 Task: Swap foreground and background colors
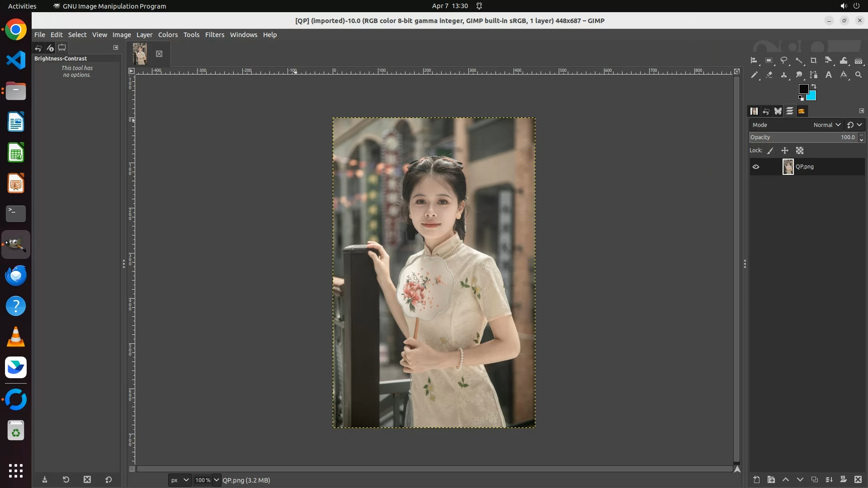tap(814, 86)
